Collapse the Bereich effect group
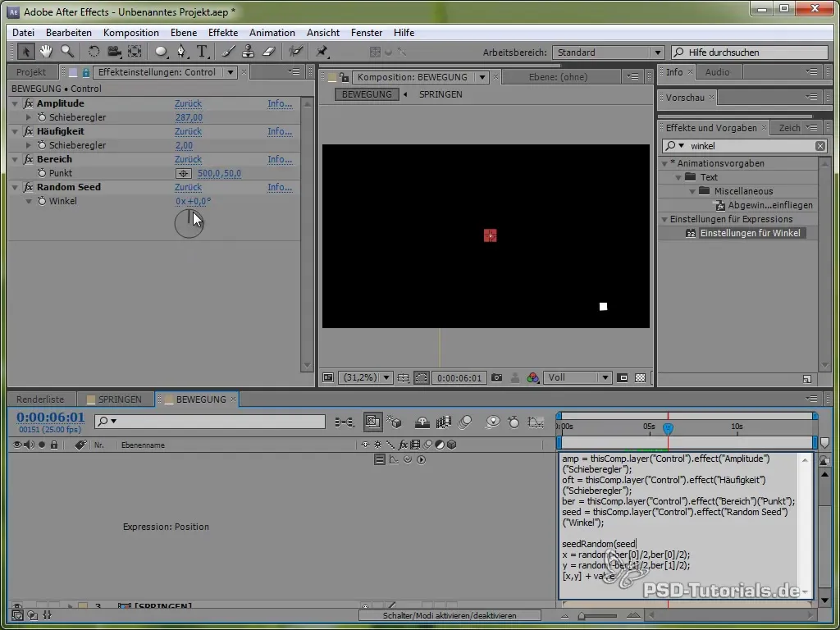 (15, 159)
